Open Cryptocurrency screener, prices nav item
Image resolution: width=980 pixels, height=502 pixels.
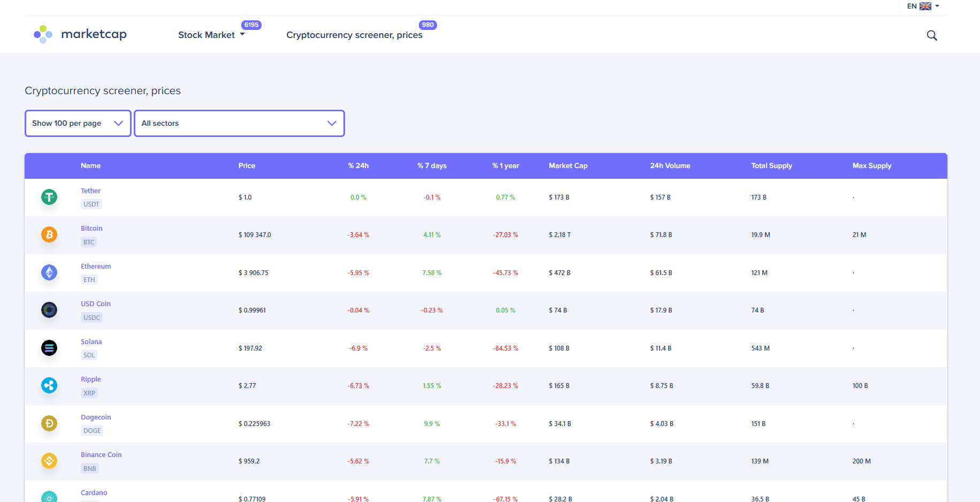click(x=354, y=35)
